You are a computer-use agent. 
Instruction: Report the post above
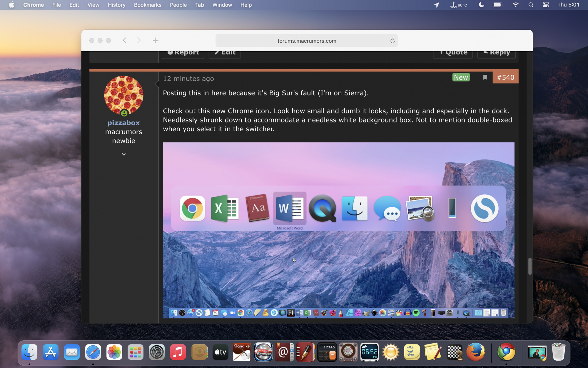point(183,54)
